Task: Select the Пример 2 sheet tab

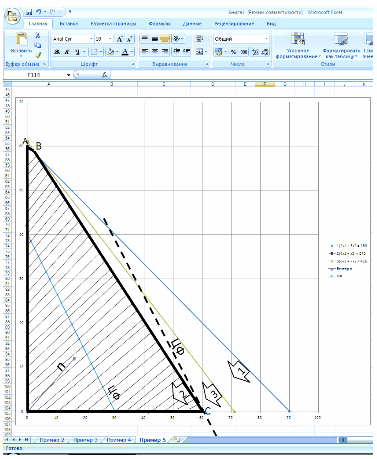Action: click(x=52, y=440)
